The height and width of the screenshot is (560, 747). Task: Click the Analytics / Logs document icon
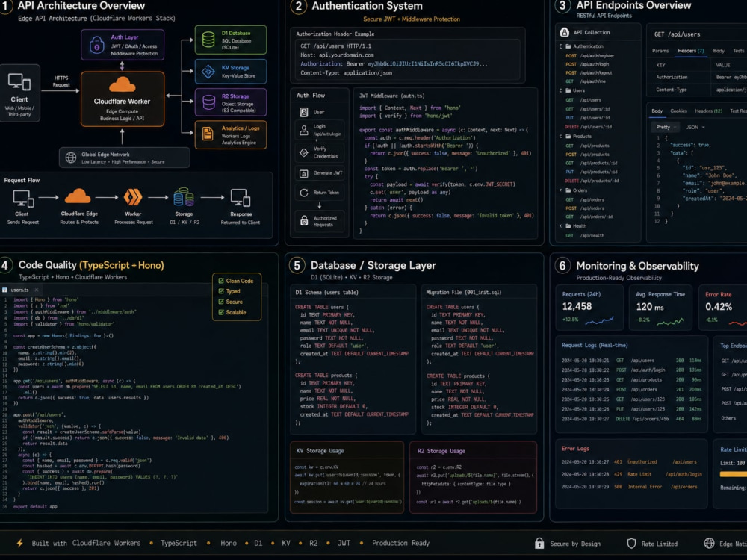(208, 134)
